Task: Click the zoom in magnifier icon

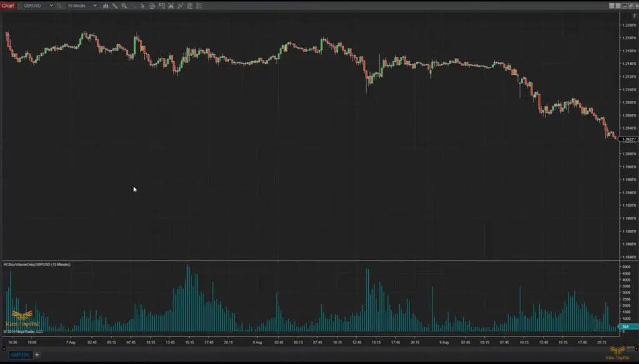Action: tap(124, 6)
